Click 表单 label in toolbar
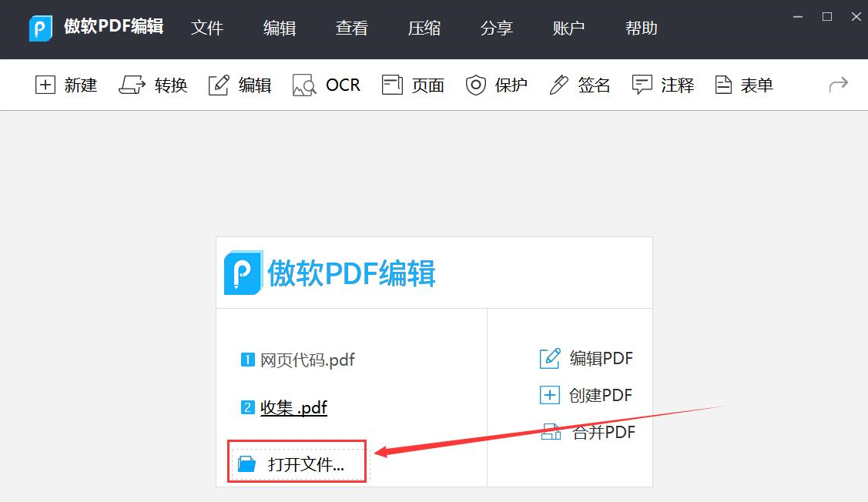 (x=757, y=85)
